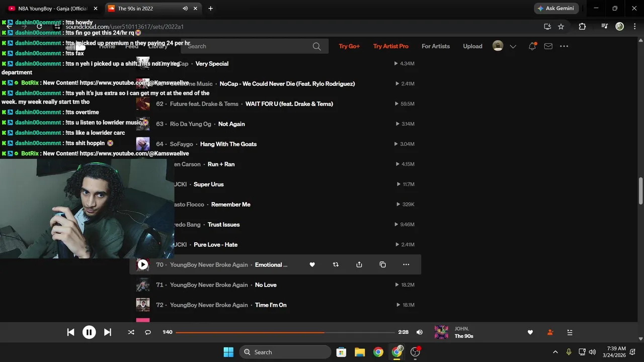Click the search magnifier icon

(x=316, y=46)
